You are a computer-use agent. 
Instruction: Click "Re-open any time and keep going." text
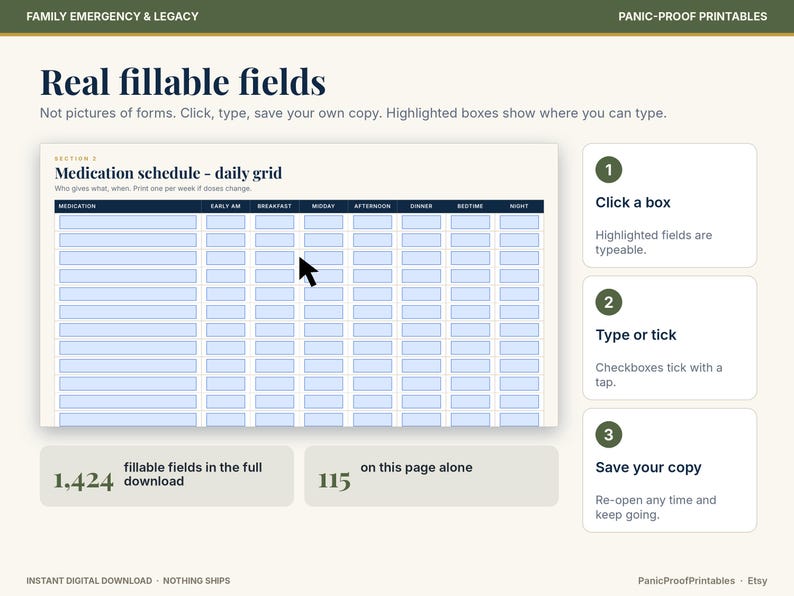pos(656,507)
